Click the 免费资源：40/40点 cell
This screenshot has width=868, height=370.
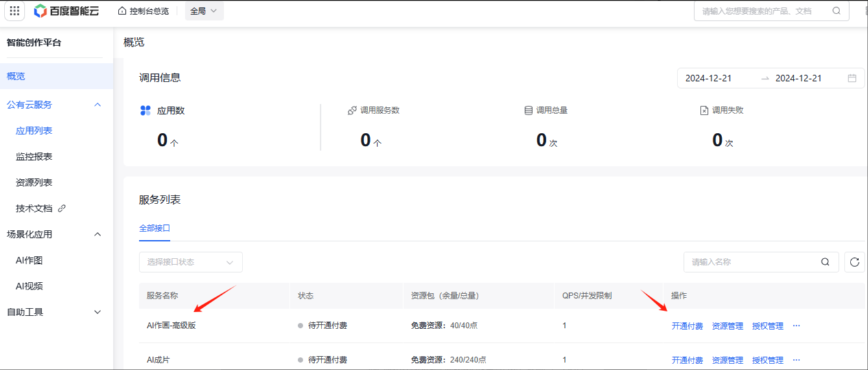pyautogui.click(x=444, y=325)
